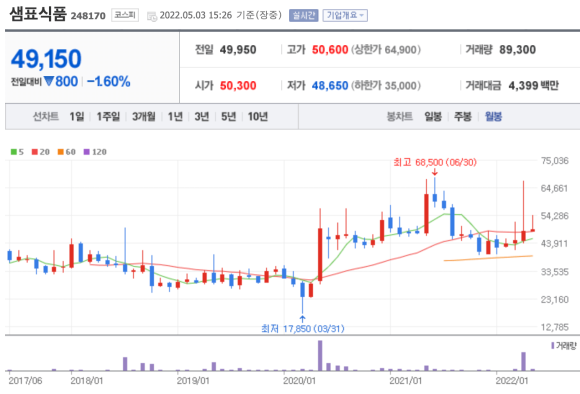Click the red down arrow at chart high

(x=435, y=172)
